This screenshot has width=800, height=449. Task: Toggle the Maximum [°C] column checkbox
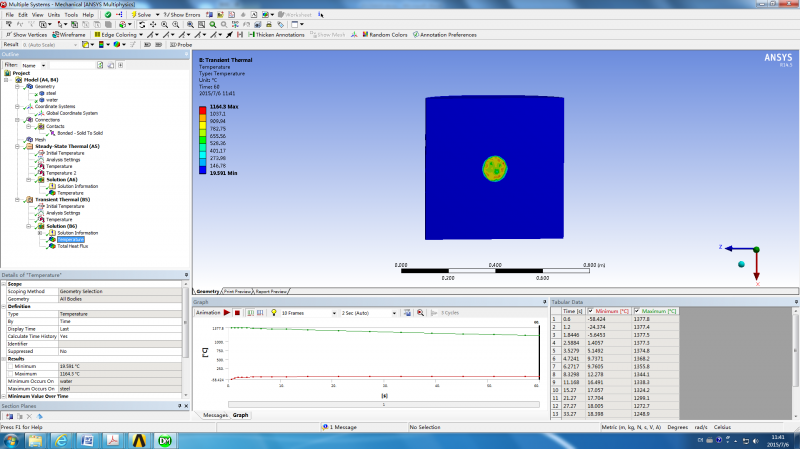(638, 312)
